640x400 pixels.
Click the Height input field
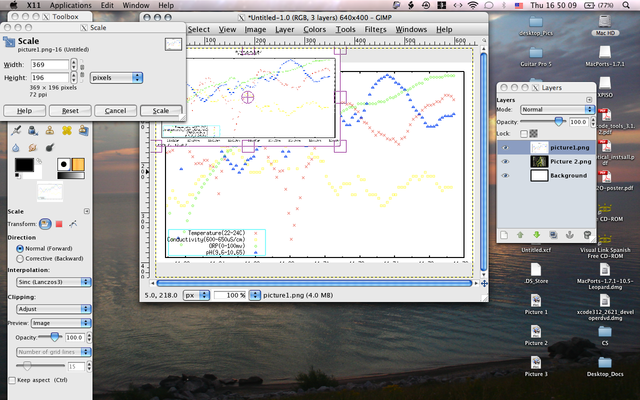tap(50, 78)
